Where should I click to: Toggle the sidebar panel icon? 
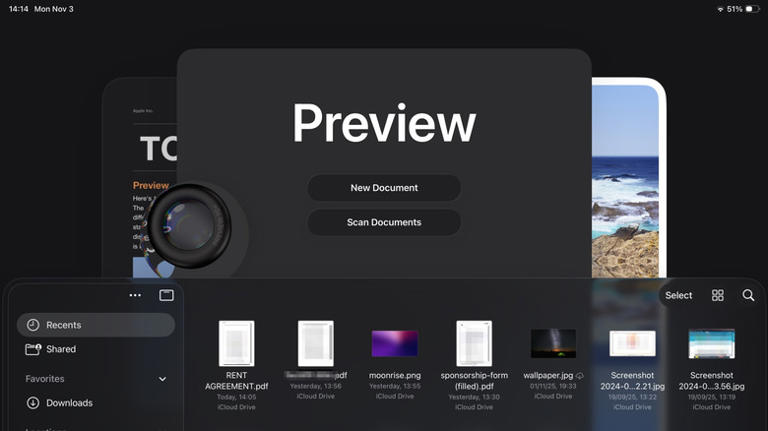(x=167, y=295)
